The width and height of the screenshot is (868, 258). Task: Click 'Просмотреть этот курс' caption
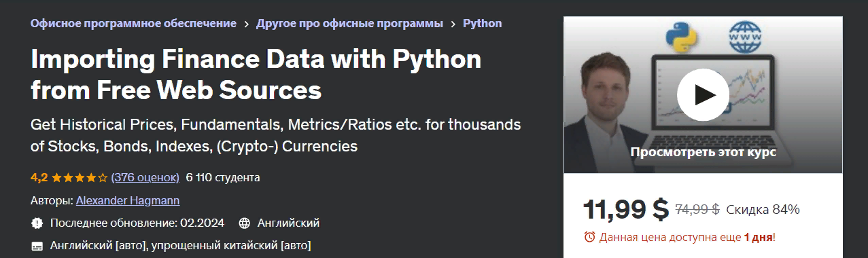[x=703, y=152]
